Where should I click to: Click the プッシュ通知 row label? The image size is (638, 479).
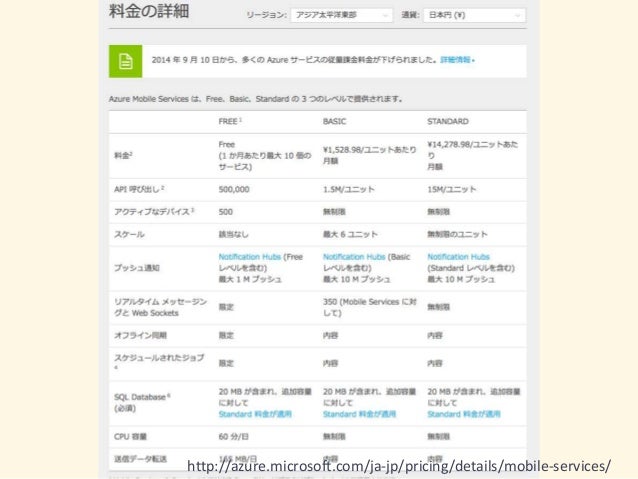pos(137,268)
